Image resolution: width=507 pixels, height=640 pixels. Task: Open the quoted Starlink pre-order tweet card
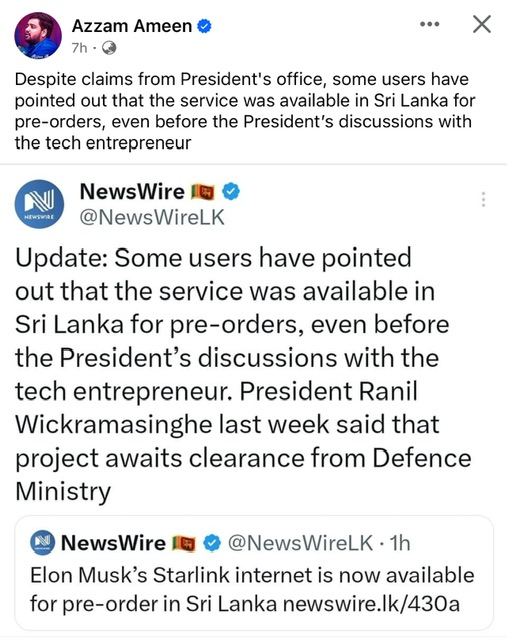254,573
